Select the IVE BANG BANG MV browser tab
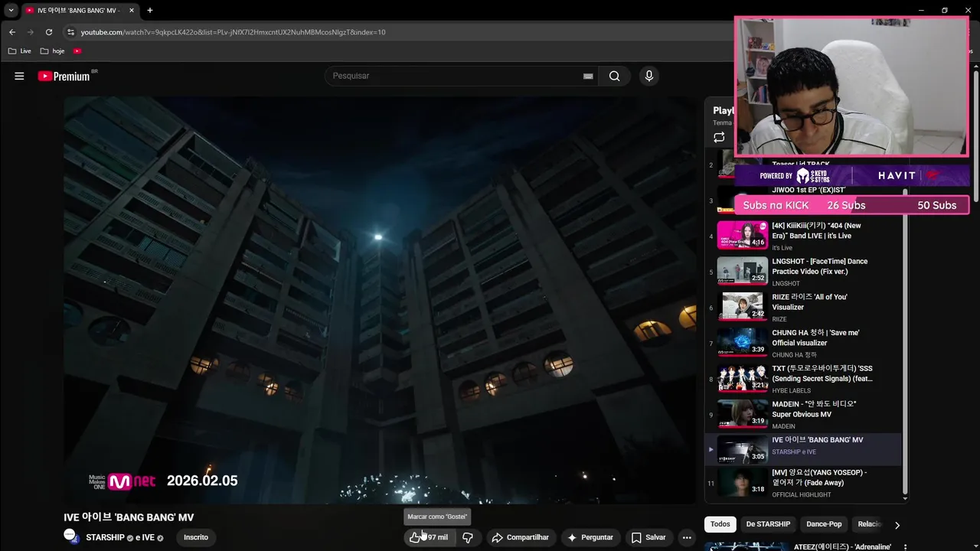The height and width of the screenshot is (551, 980). coord(80,10)
